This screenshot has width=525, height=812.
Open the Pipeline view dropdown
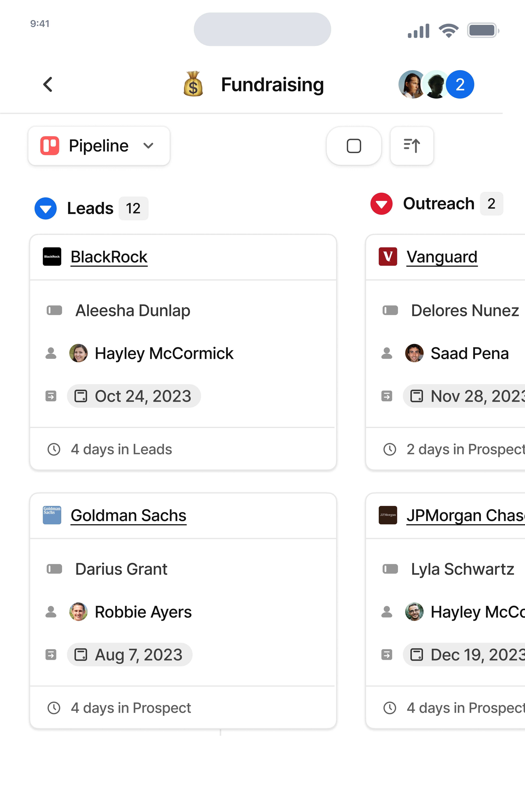click(99, 146)
